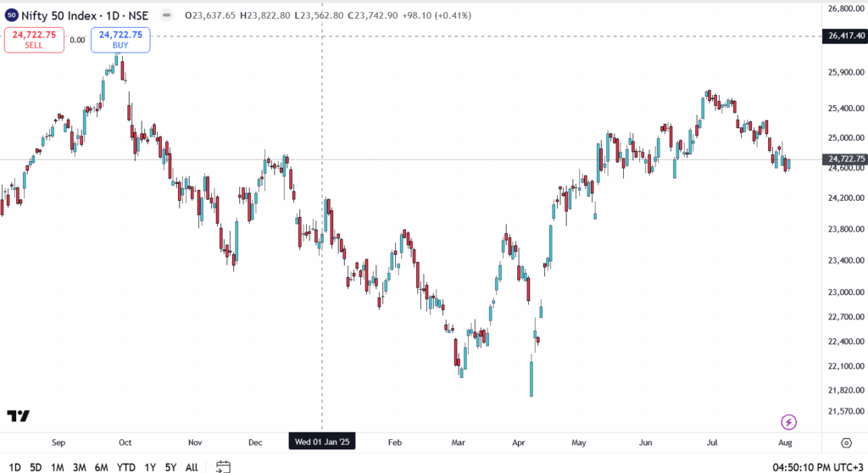The image size is (868, 473).
Task: Select the 3M date range
Action: pyautogui.click(x=79, y=467)
